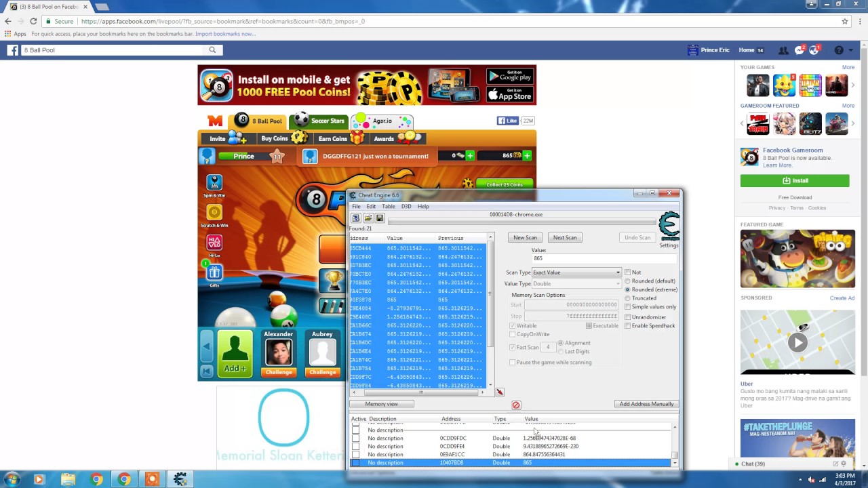Click the Facebook messages icon
Screen dimensions: 868x488
coord(800,50)
